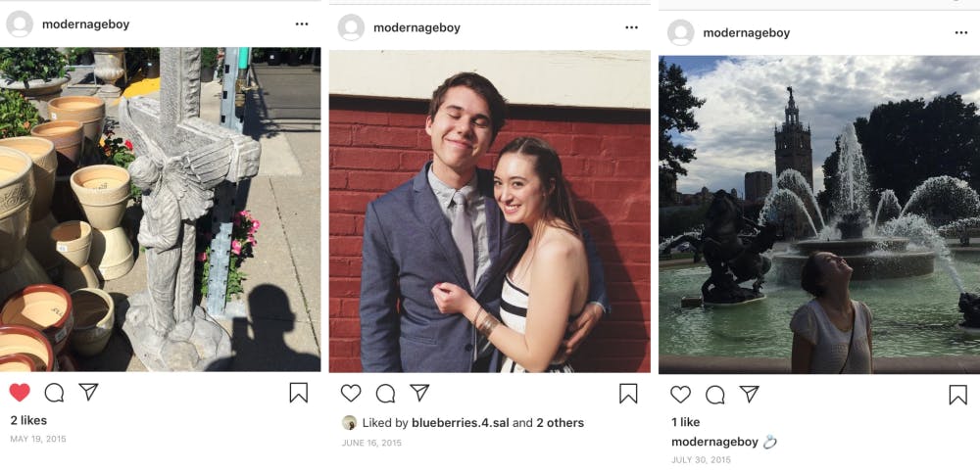This screenshot has width=980, height=473.
Task: Open comment bubble under fountain photo
Action: click(x=715, y=395)
